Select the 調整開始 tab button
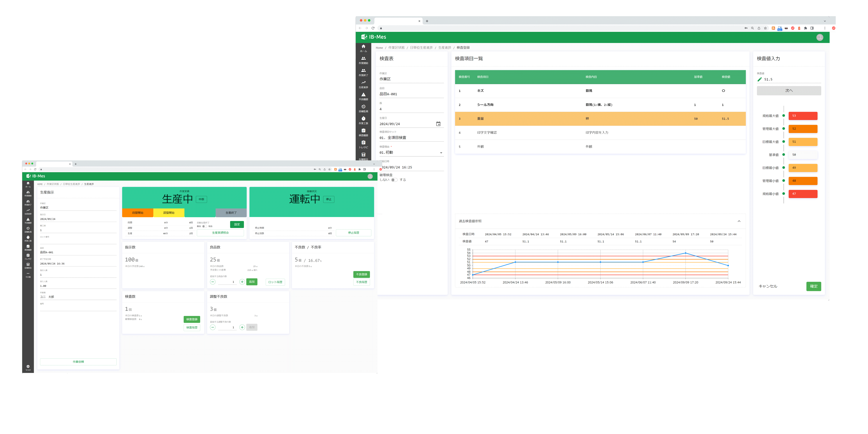 pyautogui.click(x=169, y=213)
